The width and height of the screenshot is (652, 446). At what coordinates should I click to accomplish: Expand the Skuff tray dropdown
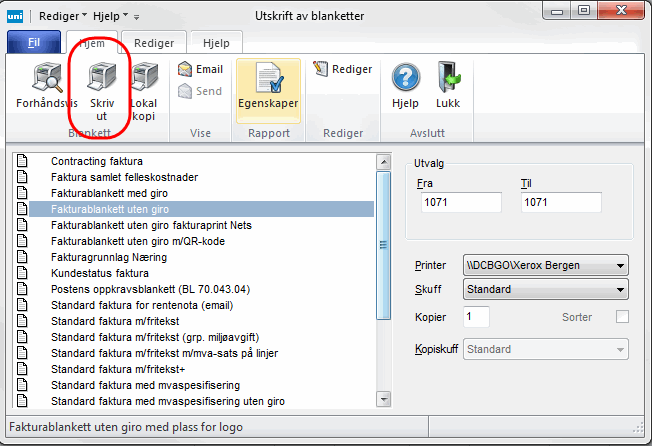(x=621, y=290)
